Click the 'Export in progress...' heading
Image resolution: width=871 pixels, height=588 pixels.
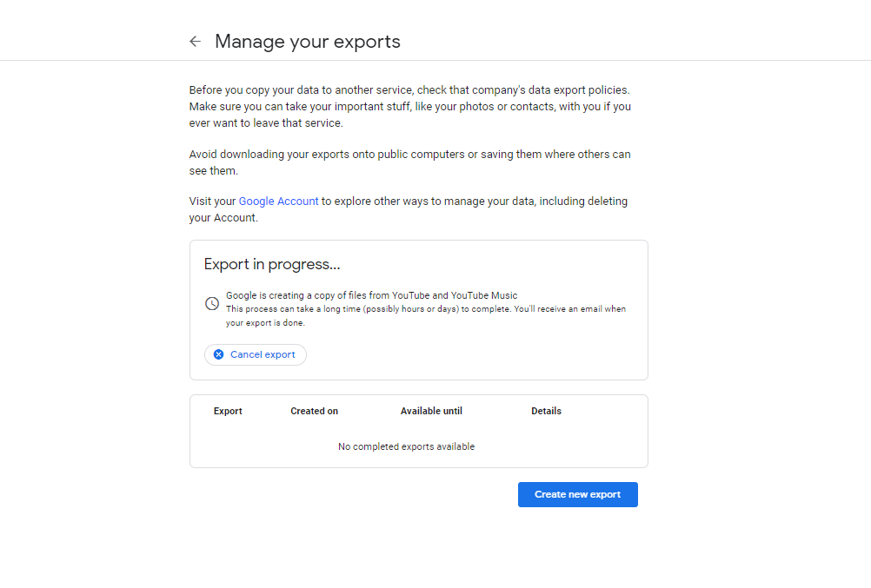(271, 264)
